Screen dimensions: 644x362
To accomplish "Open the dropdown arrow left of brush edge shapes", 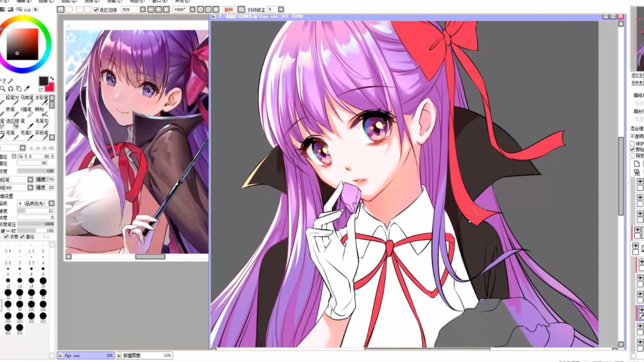I will coord(22,148).
